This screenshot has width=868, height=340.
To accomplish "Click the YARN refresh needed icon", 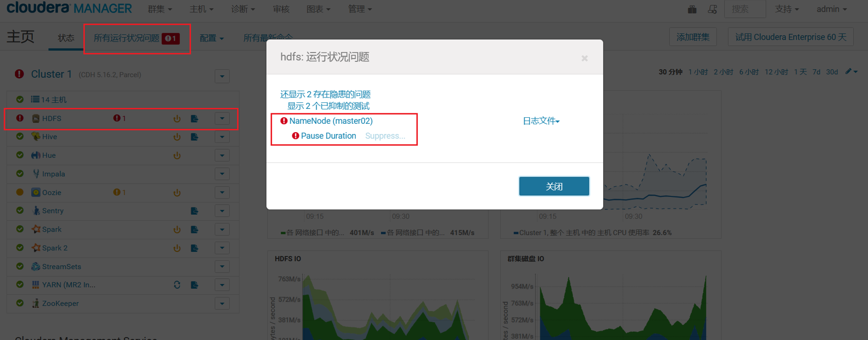I will pyautogui.click(x=177, y=285).
